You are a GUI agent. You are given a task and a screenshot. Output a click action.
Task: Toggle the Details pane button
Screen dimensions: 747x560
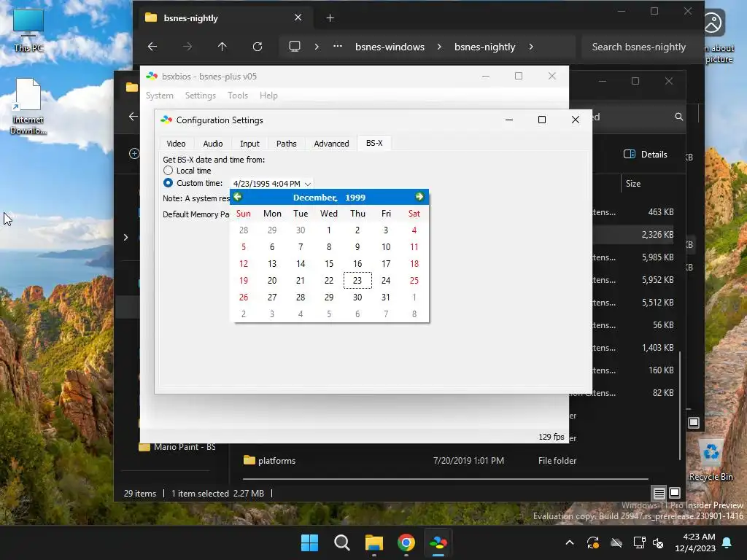pyautogui.click(x=646, y=155)
